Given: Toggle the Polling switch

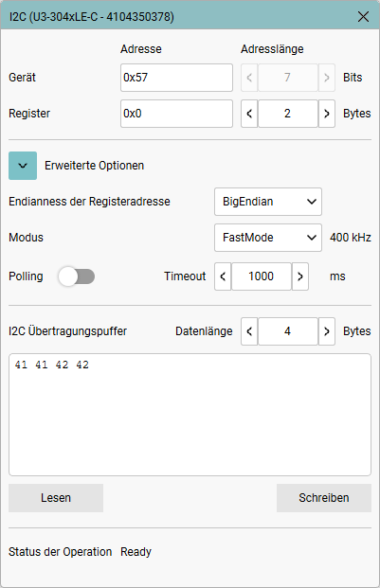Looking at the screenshot, I should click(77, 276).
